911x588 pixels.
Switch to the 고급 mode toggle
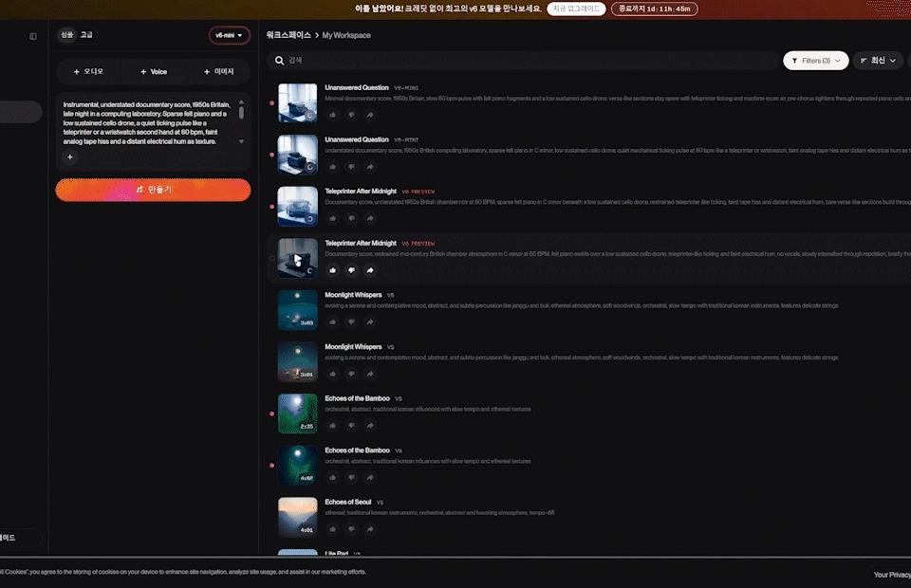coord(86,35)
